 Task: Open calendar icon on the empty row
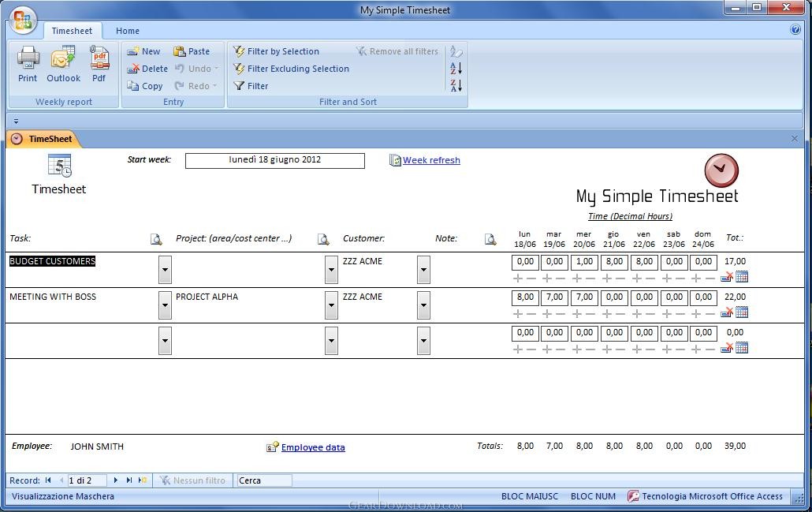coord(742,348)
